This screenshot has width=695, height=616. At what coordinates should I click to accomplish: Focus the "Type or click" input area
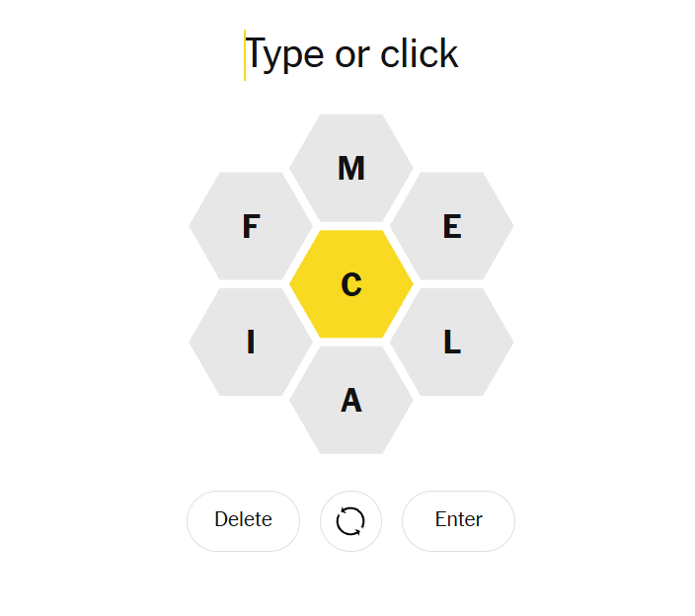pyautogui.click(x=351, y=54)
